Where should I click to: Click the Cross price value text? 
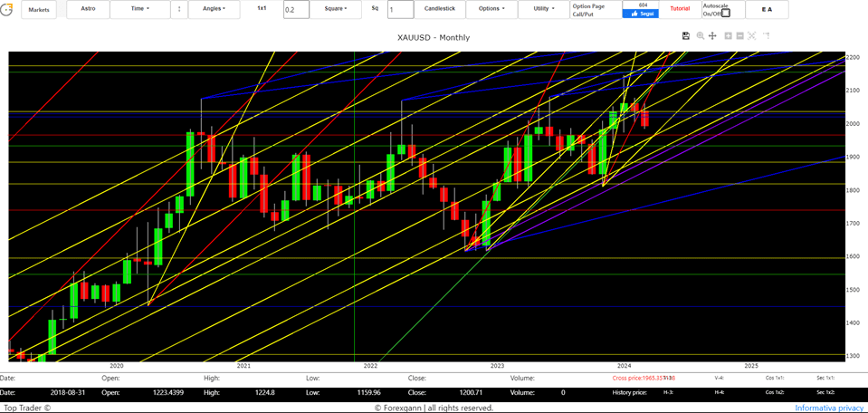(x=644, y=378)
